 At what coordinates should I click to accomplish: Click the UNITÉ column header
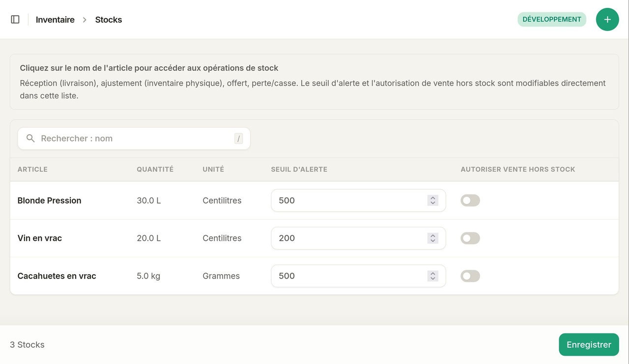click(x=213, y=169)
